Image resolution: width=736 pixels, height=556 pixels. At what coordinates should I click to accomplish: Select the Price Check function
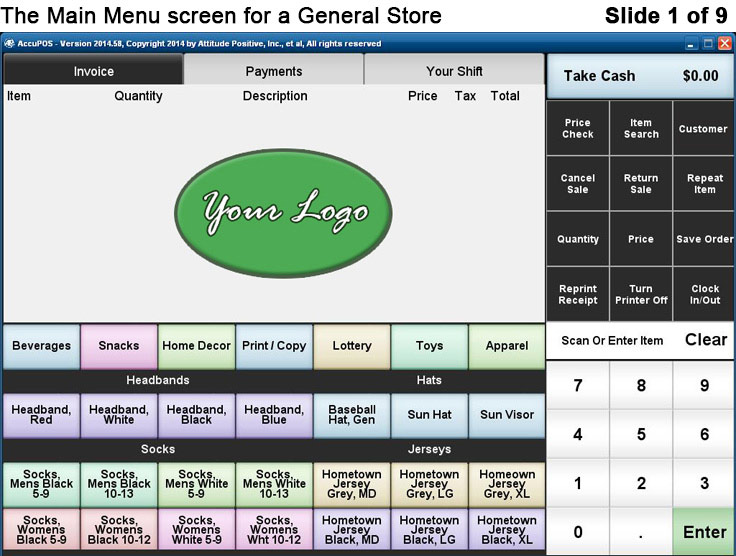point(578,128)
